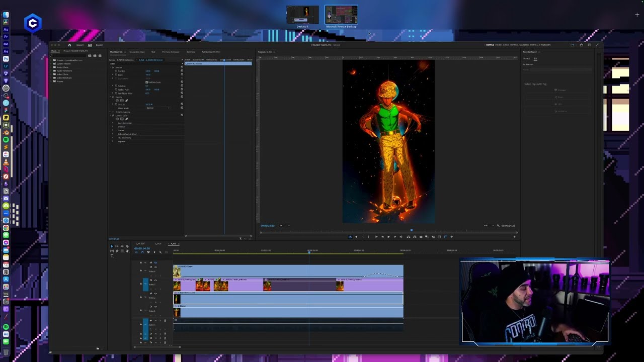644x362 pixels.
Task: Create ellipse mask under Opacity
Action: pyautogui.click(x=117, y=101)
